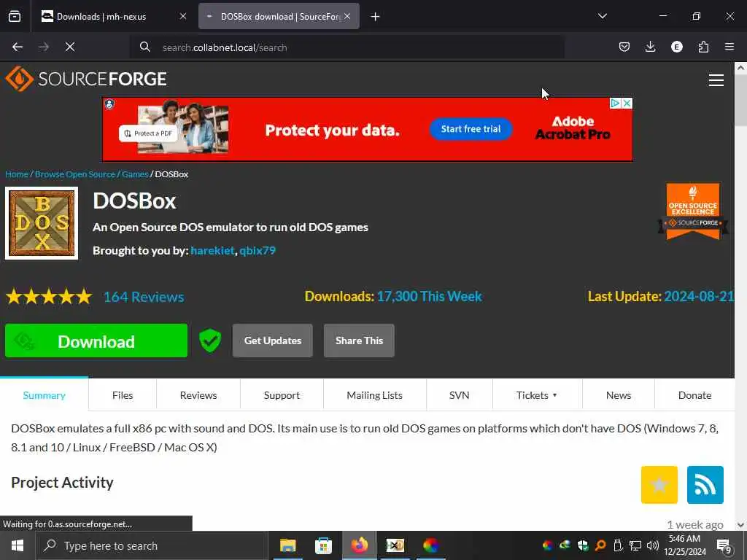Click the blue RSS feed icon

click(705, 485)
